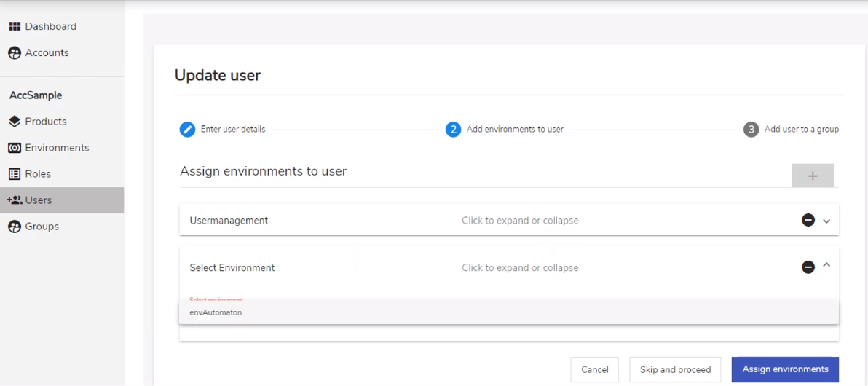Click the plus button to add environment
The width and height of the screenshot is (868, 386).
813,176
